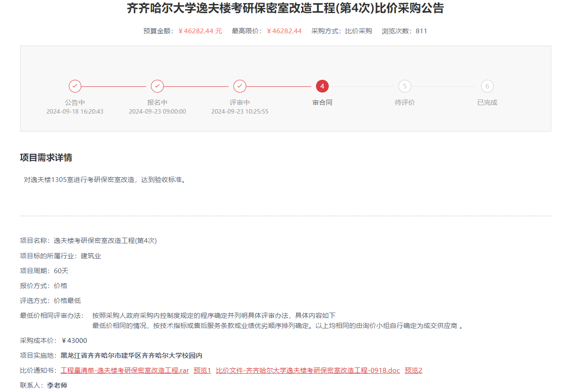This screenshot has width=571, height=392.
Task: Click the contact name 李老师
Action: (57, 385)
